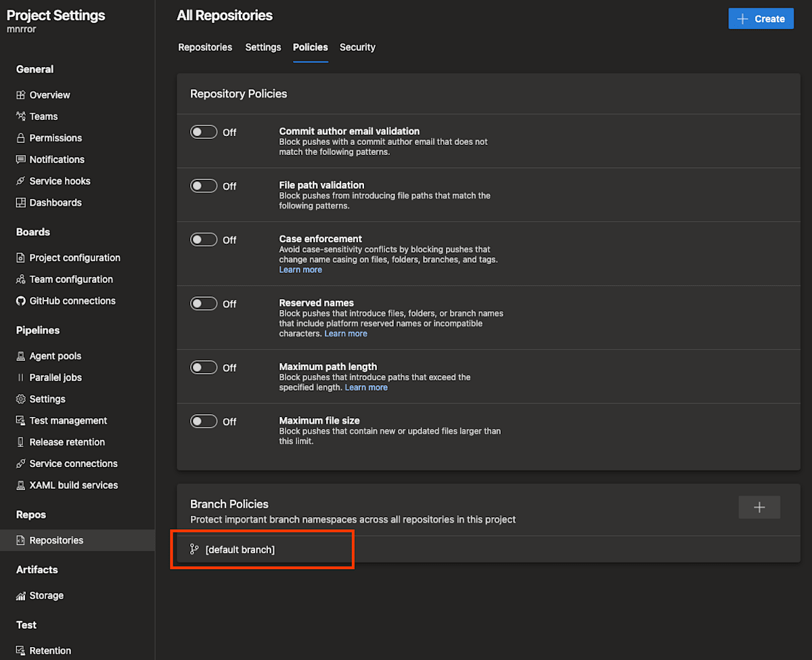Switch to the Settings tab
This screenshot has height=660, width=812.
point(263,47)
